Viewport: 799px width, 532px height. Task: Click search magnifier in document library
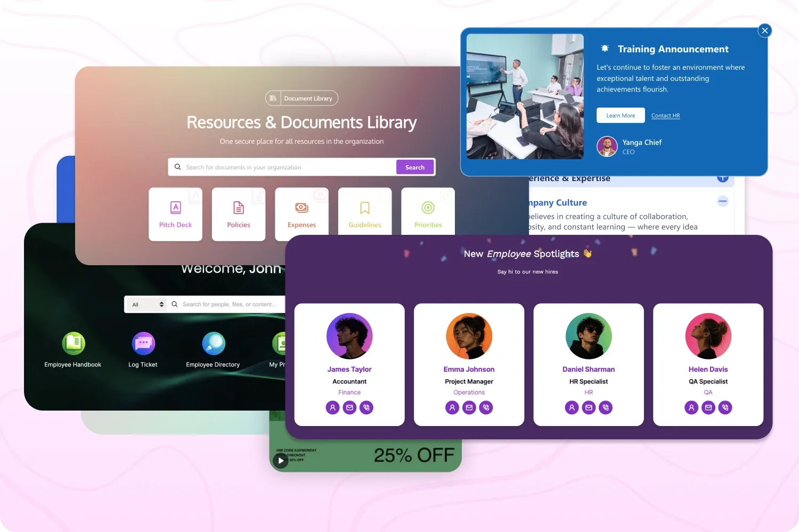click(178, 167)
